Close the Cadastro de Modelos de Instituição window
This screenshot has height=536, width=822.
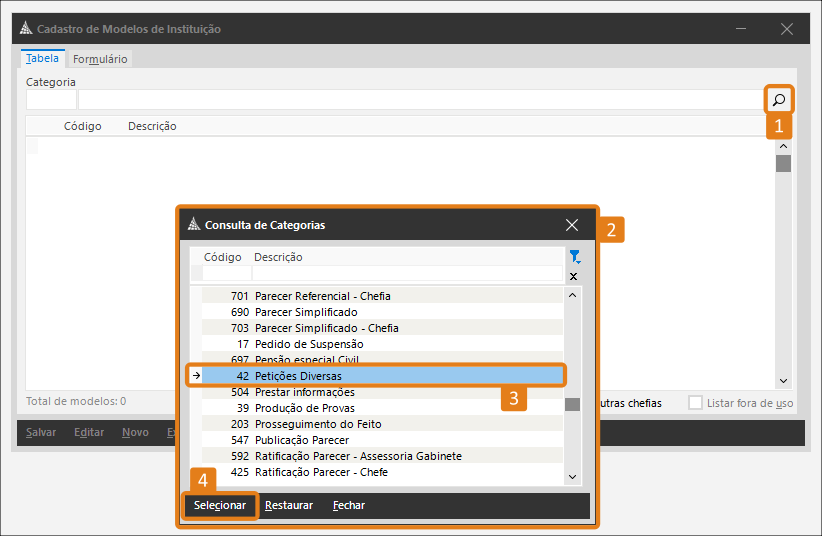(787, 29)
